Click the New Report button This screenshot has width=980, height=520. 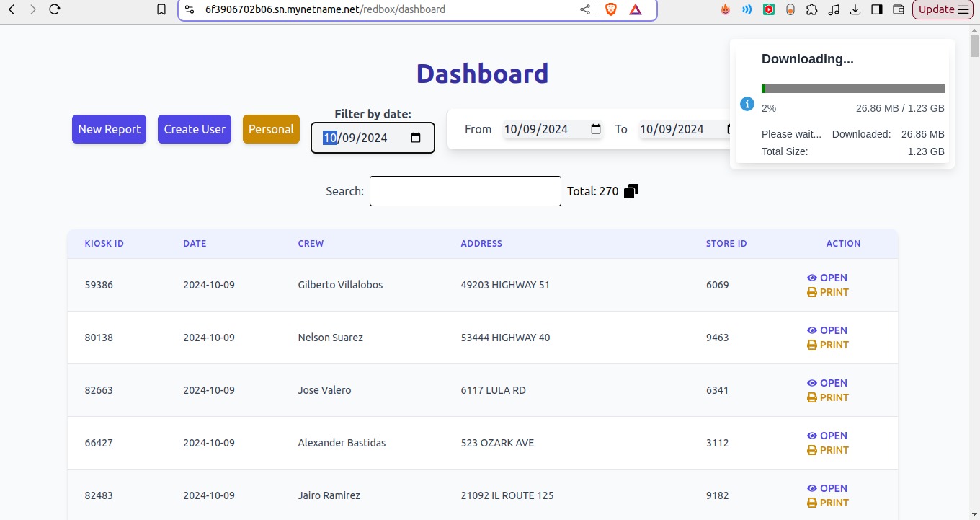click(x=109, y=129)
